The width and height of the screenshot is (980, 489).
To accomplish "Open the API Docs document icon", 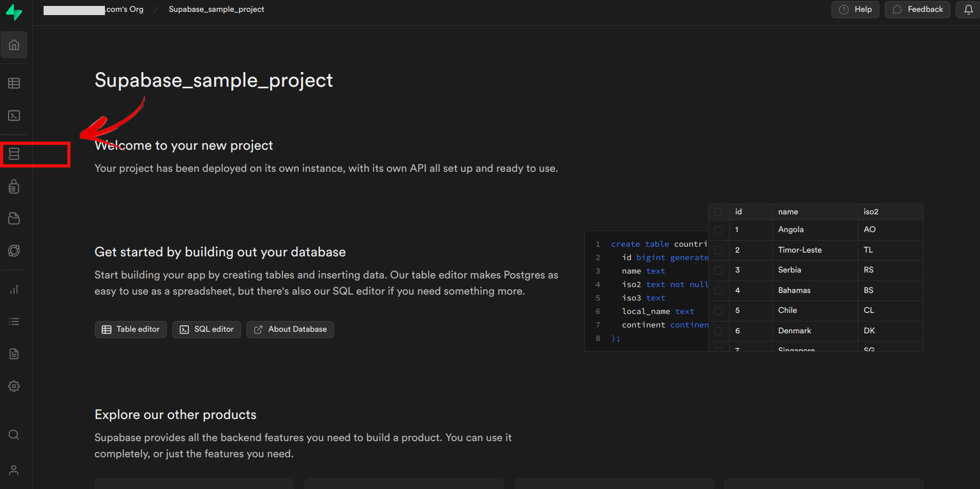I will pos(14,354).
